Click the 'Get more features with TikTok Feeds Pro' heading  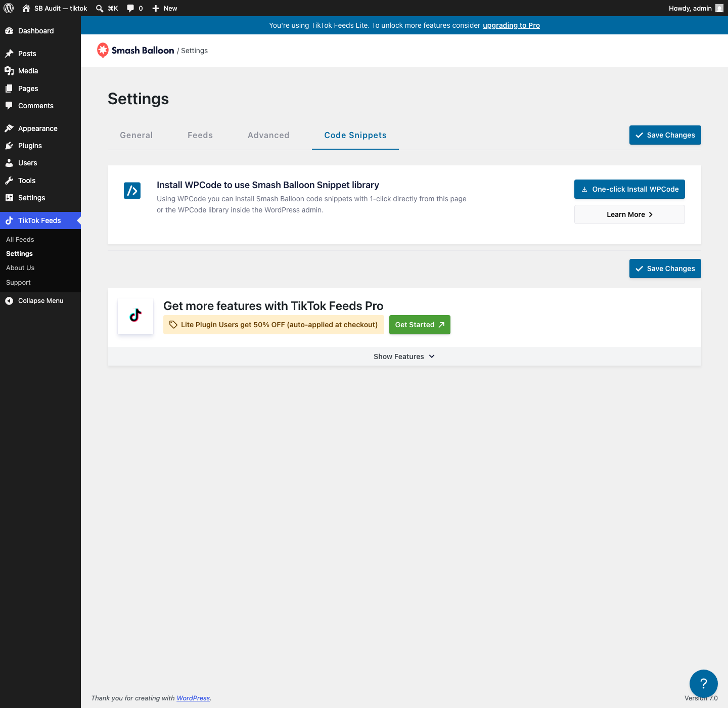tap(274, 306)
